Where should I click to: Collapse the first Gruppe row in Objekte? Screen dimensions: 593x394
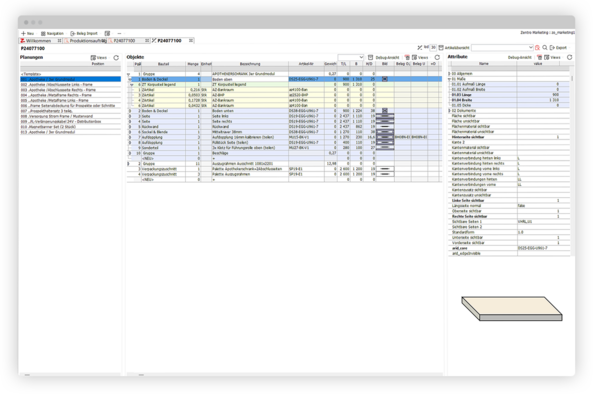129,74
